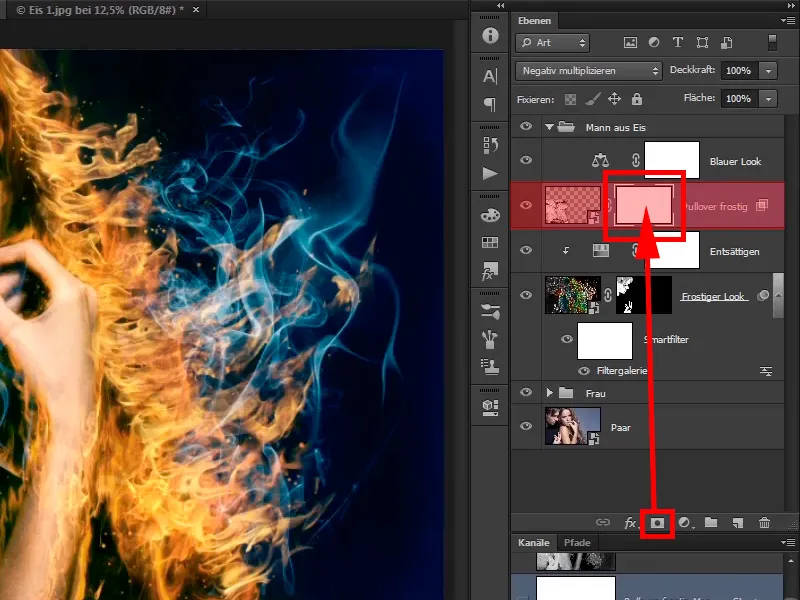Hide the Paar layer
Image resolution: width=800 pixels, height=600 pixels.
click(526, 426)
